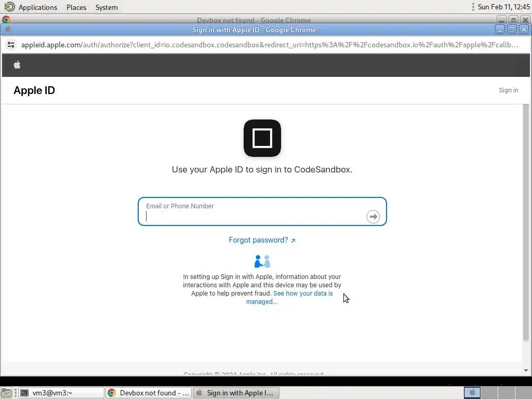The image size is (532, 399).
Task: Select Sign in with Apple taskbar entry
Action: tap(236, 393)
